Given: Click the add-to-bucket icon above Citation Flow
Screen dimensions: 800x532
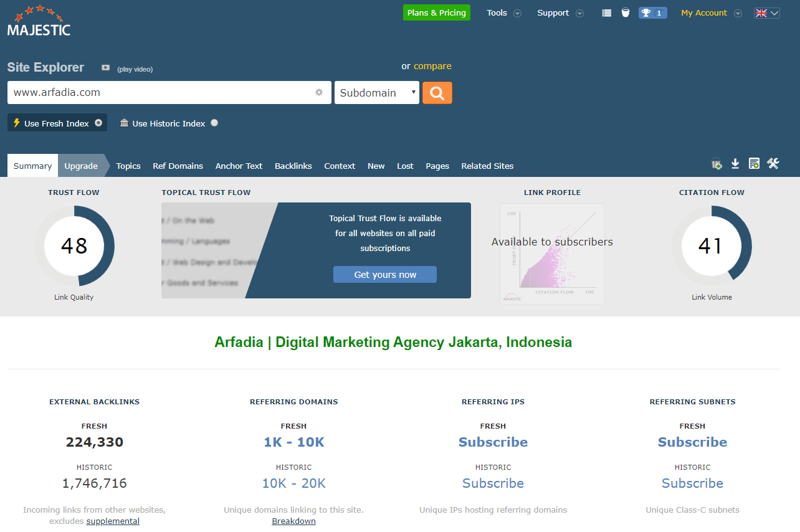Looking at the screenshot, I should 717,164.
